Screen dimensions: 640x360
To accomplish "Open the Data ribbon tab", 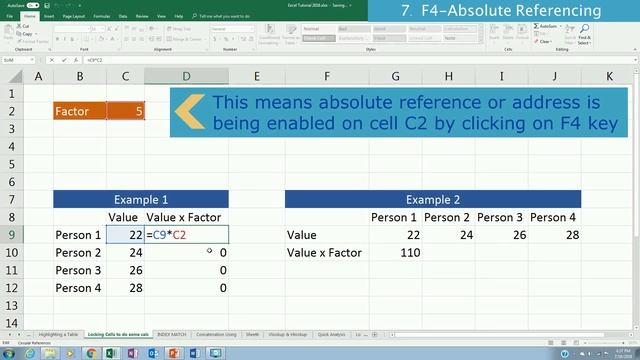I will point(123,16).
